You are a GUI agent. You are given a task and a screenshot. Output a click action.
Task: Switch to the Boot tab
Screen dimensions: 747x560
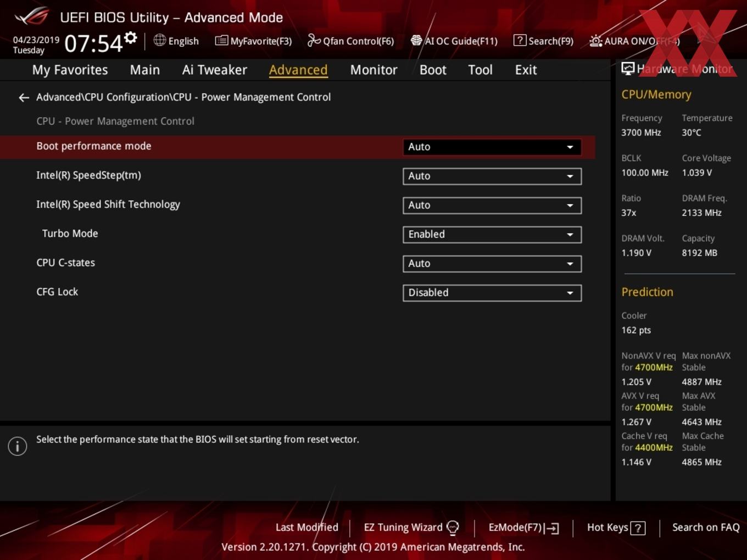[x=433, y=70]
